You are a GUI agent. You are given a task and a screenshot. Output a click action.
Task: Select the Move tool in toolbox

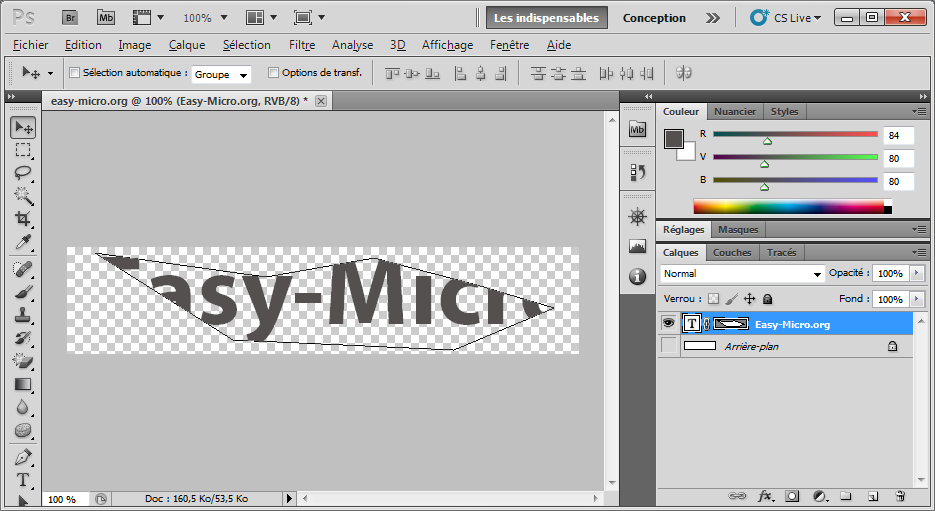(x=23, y=128)
